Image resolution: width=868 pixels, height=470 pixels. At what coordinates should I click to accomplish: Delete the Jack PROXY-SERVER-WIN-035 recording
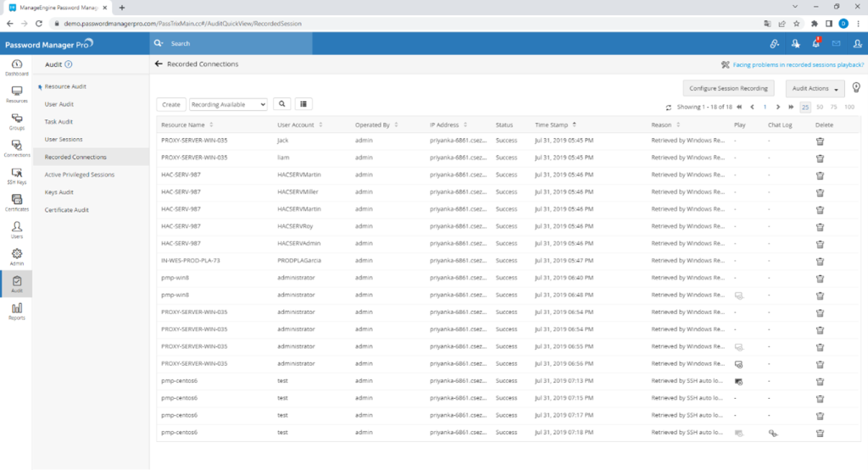click(820, 140)
